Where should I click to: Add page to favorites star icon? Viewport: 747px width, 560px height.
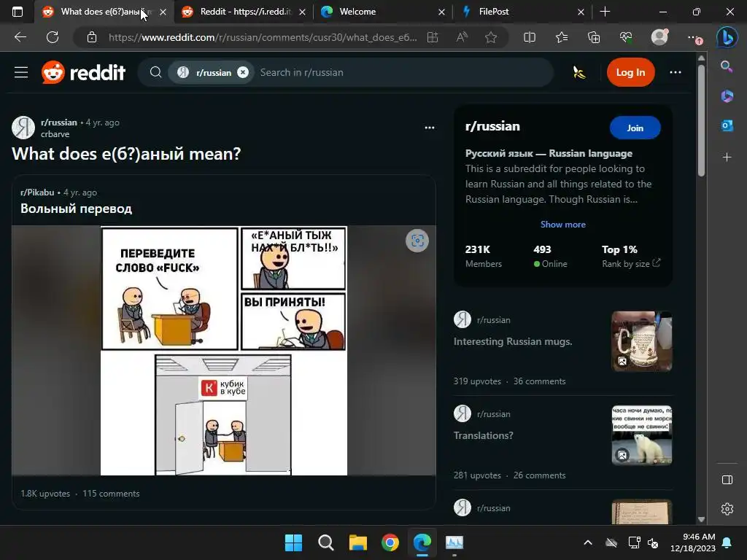click(x=491, y=37)
